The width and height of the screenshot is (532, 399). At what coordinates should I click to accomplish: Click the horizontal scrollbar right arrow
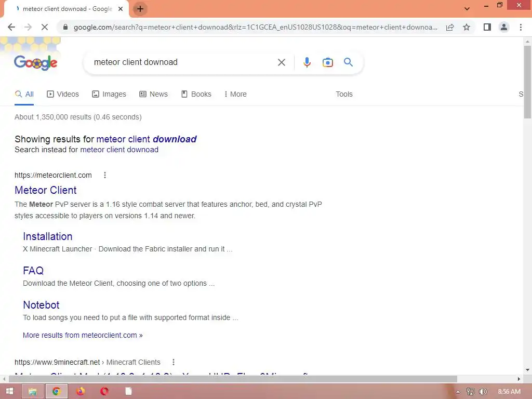point(518,379)
